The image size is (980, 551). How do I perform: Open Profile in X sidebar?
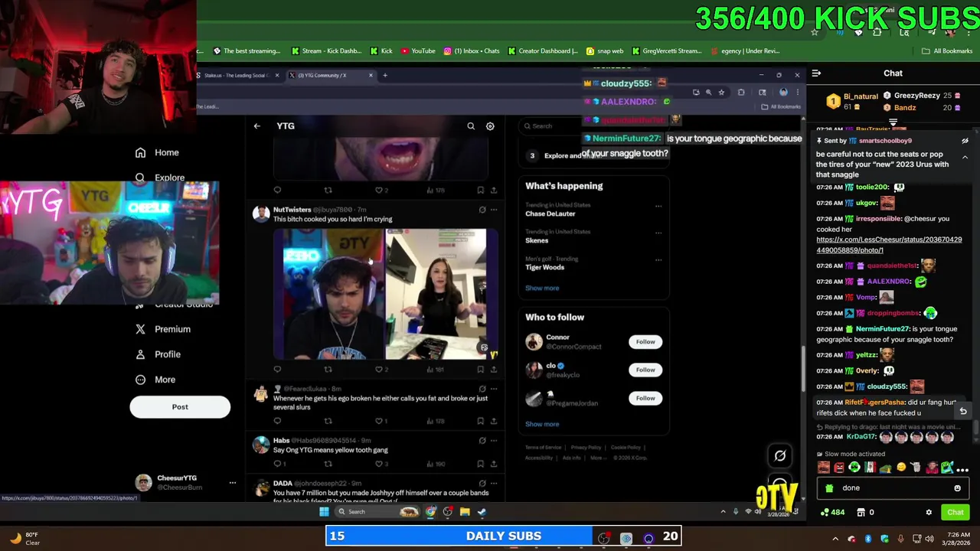[x=158, y=354]
